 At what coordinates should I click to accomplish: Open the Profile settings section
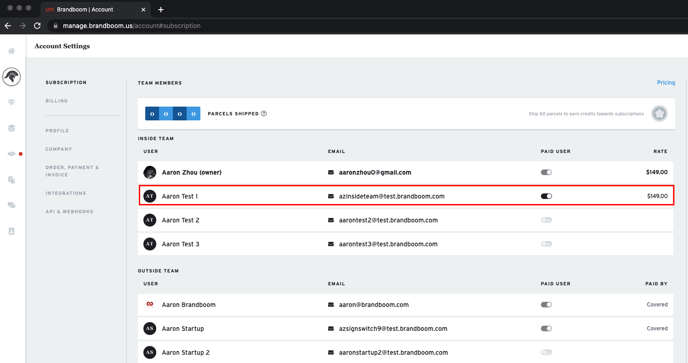(x=57, y=131)
